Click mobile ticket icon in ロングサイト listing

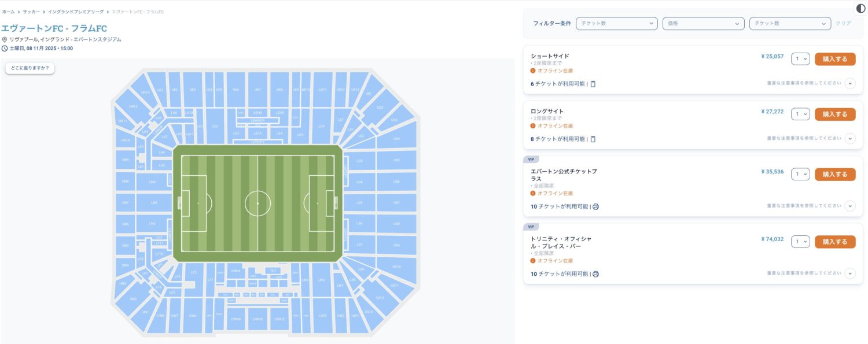coord(593,139)
